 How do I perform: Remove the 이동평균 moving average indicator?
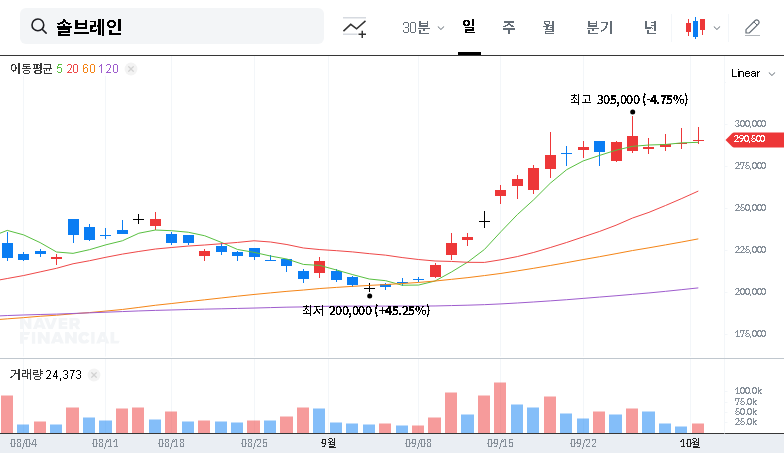(131, 69)
